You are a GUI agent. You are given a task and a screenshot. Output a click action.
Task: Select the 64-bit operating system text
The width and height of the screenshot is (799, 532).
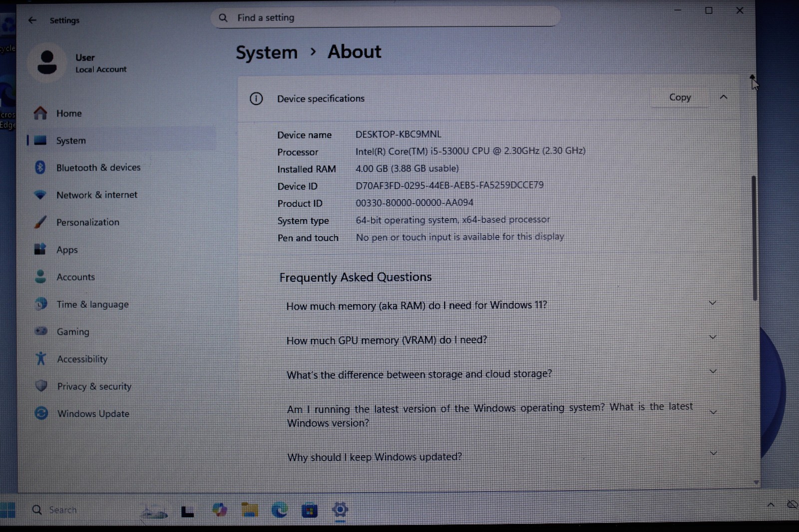[x=452, y=220]
